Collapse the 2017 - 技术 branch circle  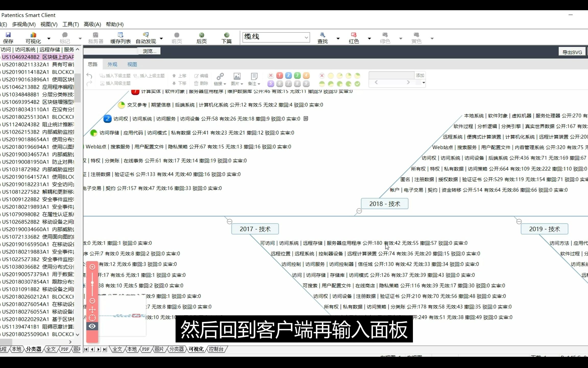pos(229,221)
